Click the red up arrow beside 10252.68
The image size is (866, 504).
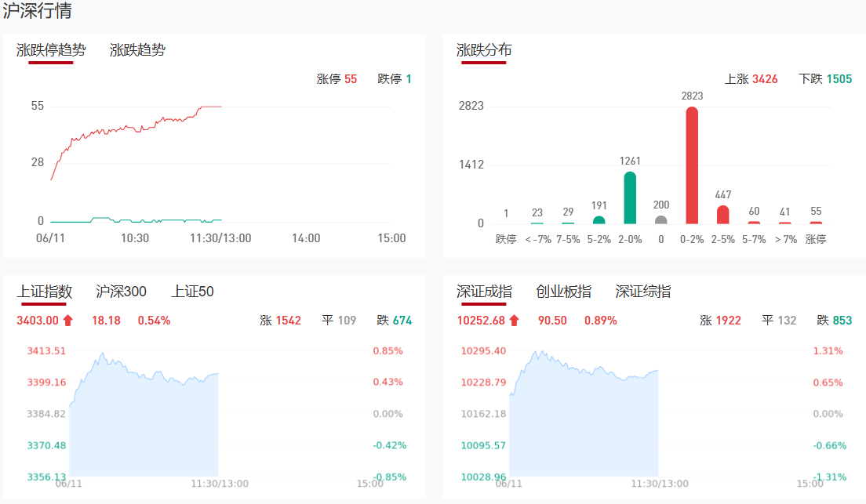[x=515, y=320]
